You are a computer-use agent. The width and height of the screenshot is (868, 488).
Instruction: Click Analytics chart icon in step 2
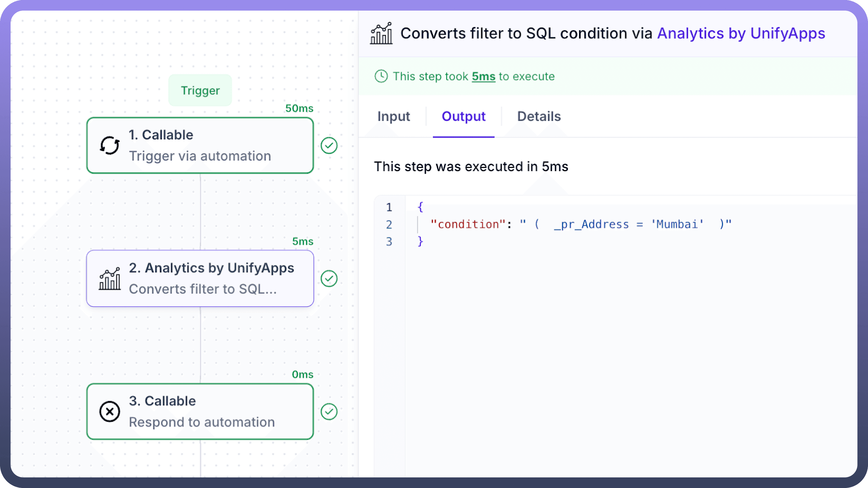click(x=110, y=278)
